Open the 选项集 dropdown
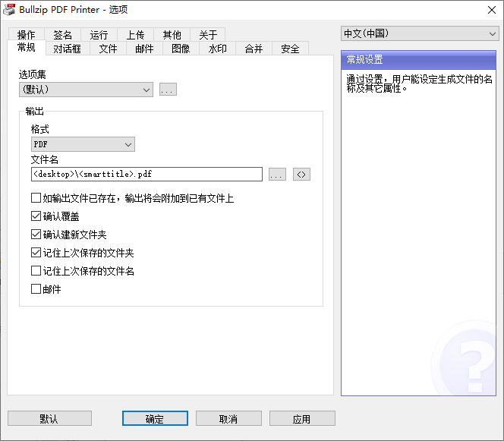 86,90
